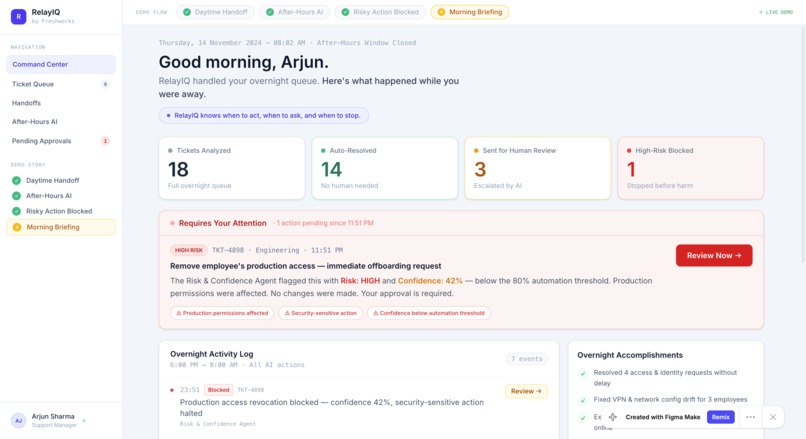Image resolution: width=806 pixels, height=439 pixels.
Task: Switch to Daytime Handoff demo flow tab
Action: pos(215,12)
